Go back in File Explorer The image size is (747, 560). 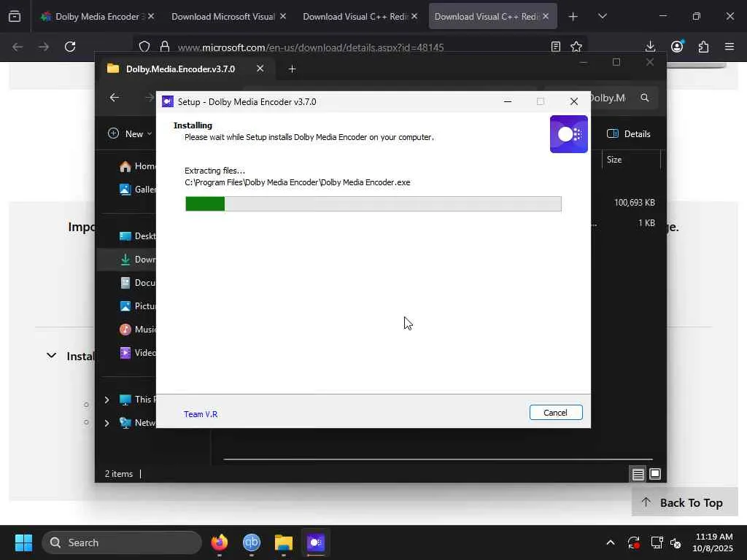(115, 98)
